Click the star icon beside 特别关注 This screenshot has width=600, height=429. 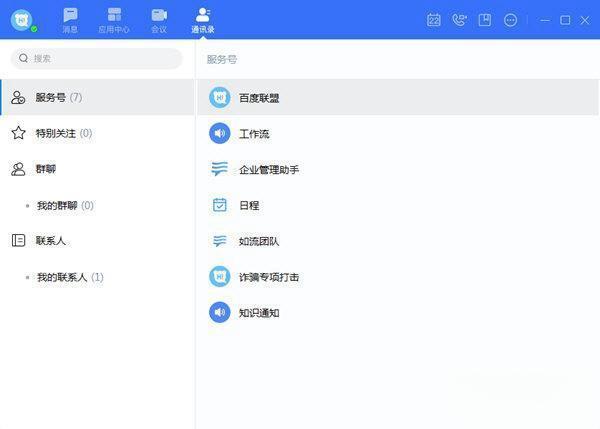(18, 133)
